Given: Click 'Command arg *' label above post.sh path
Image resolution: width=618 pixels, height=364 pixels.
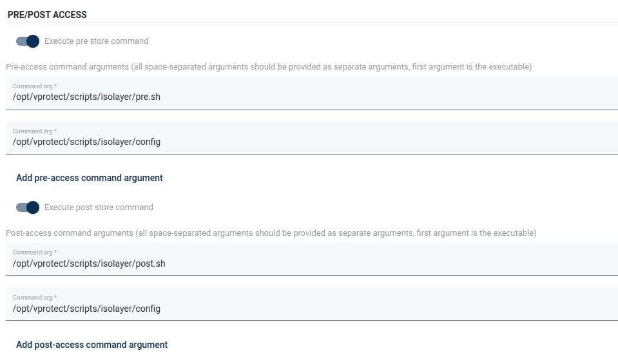Looking at the screenshot, I should point(35,253).
